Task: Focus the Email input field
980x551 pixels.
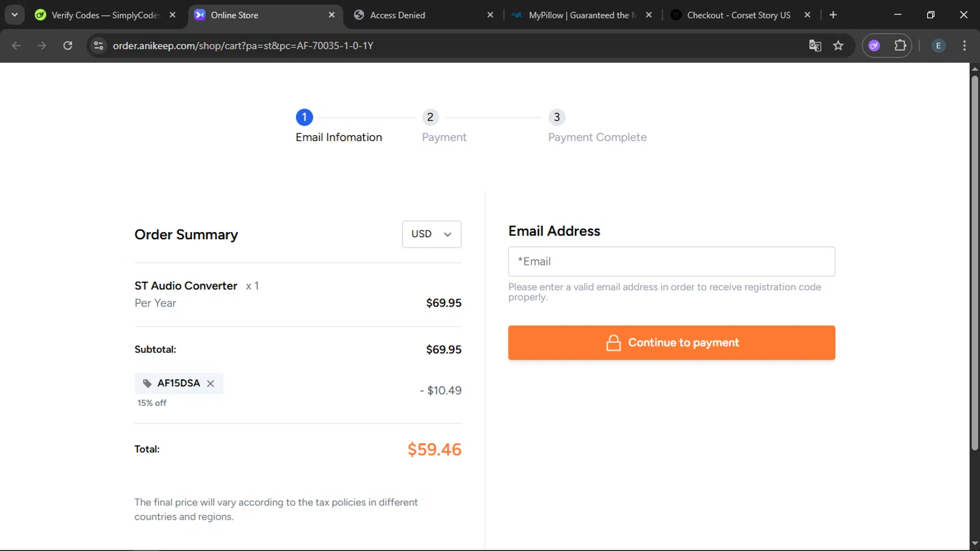Action: [x=672, y=261]
